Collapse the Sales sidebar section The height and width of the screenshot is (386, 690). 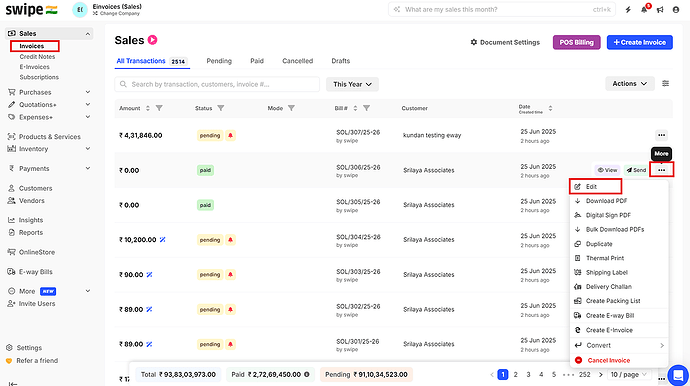coord(88,34)
